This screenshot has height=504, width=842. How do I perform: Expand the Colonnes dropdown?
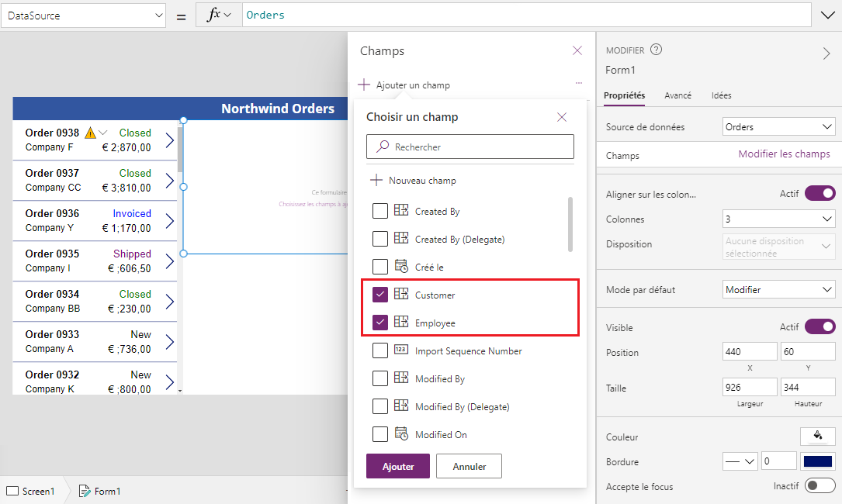point(778,219)
